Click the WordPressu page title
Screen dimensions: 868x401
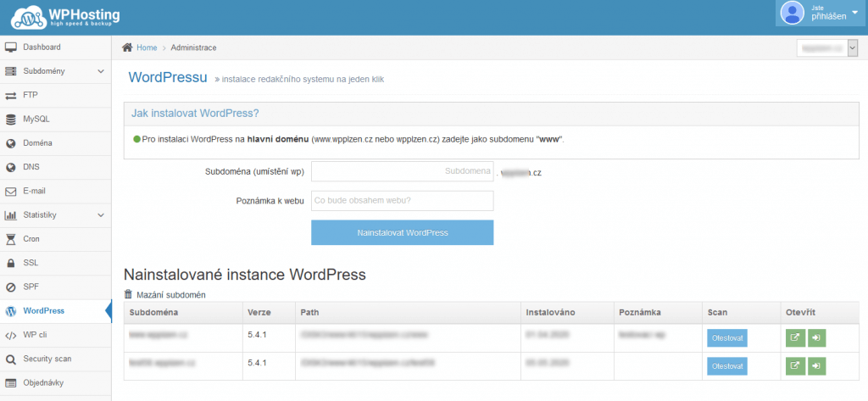point(168,77)
